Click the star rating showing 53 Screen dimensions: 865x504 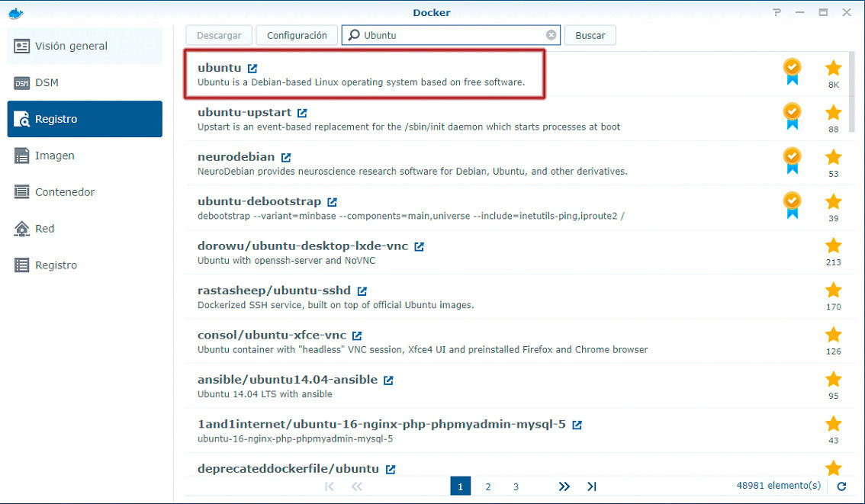[x=833, y=164]
